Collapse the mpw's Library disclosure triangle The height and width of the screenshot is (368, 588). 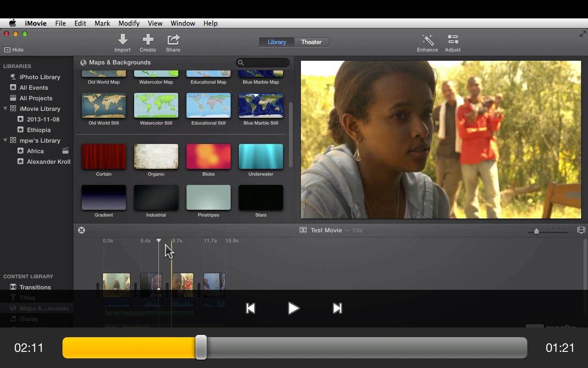pos(5,140)
